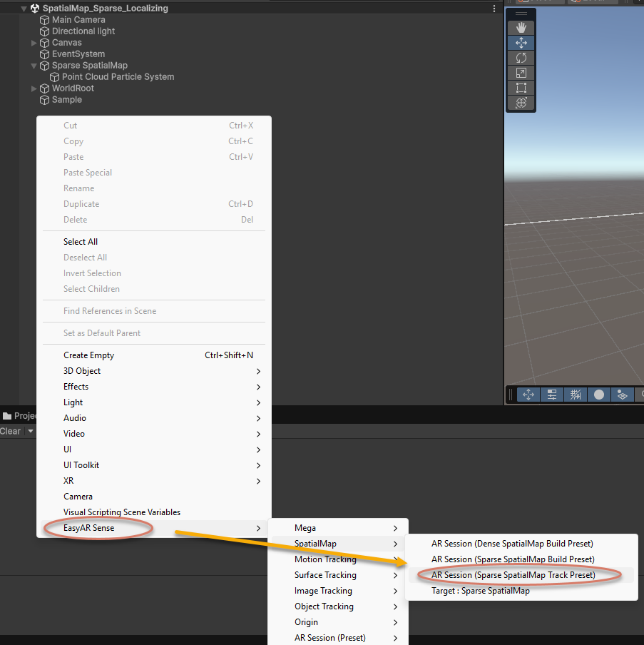Open the scene's three-dot options menu
Image resolution: width=644 pixels, height=645 pixels.
click(x=494, y=9)
